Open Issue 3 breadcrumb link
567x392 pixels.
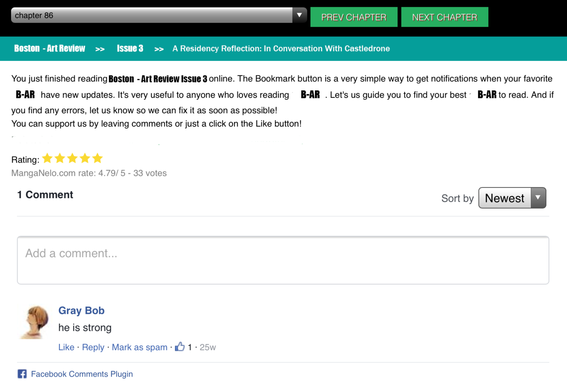(130, 48)
